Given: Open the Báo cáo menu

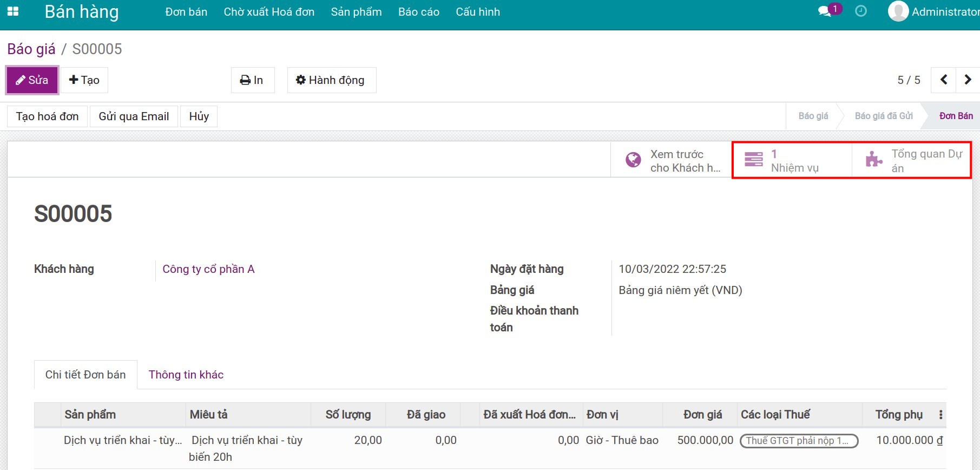Looking at the screenshot, I should coord(419,12).
